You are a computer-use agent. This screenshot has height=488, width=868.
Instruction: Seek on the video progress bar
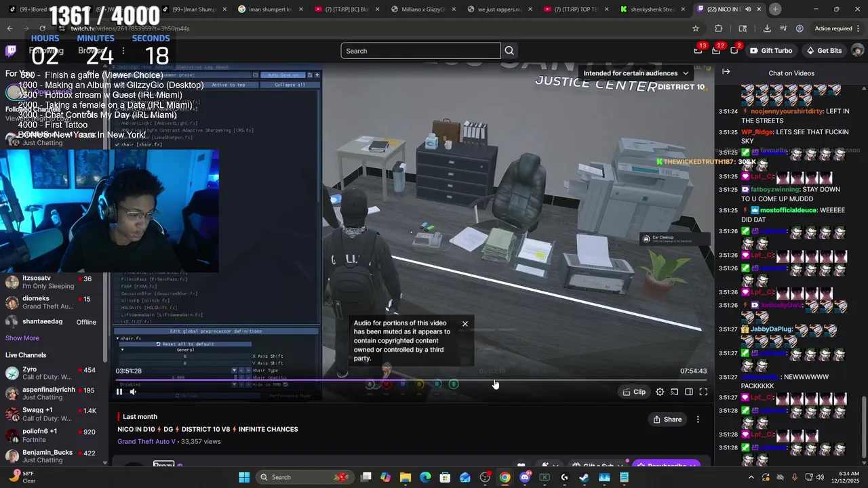(x=411, y=380)
